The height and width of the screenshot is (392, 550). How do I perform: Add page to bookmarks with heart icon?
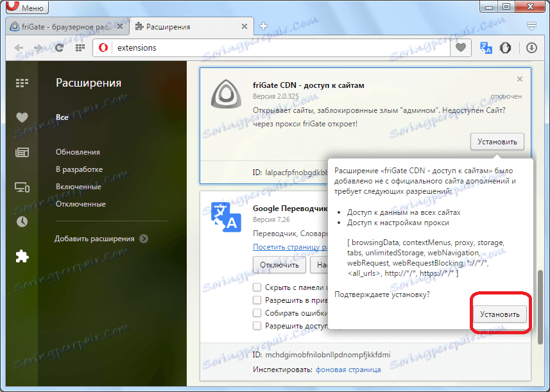[461, 47]
